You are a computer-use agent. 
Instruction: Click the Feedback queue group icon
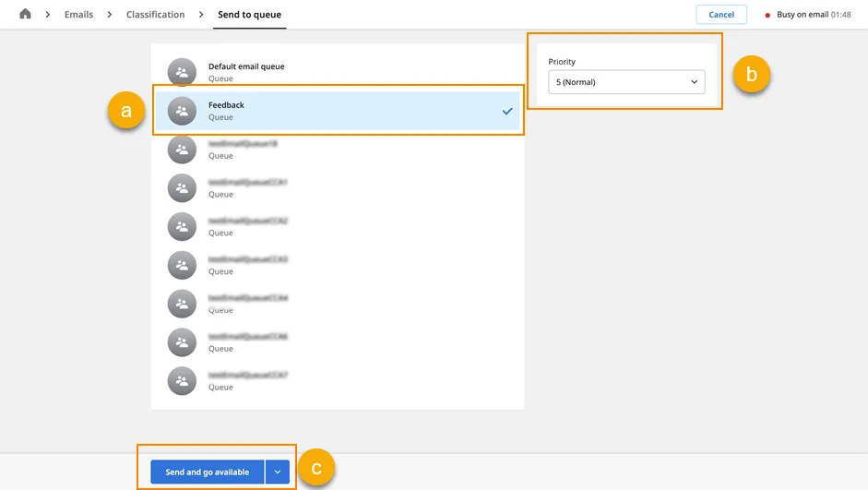point(182,111)
